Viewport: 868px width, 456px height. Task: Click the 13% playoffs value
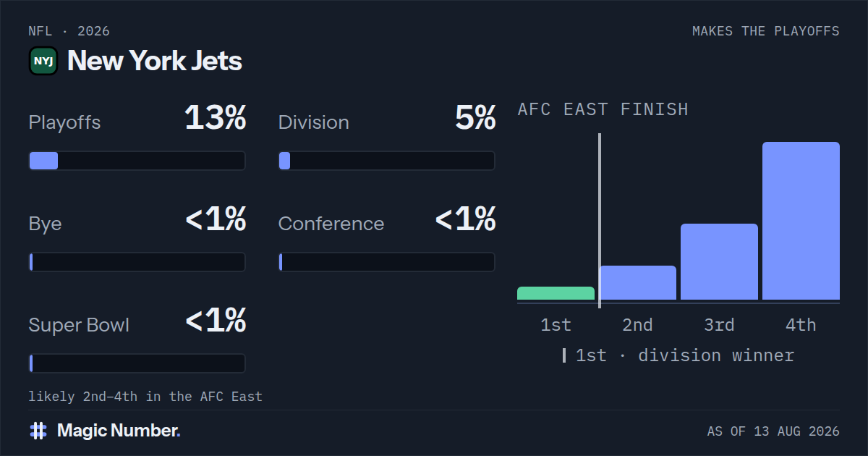[216, 118]
